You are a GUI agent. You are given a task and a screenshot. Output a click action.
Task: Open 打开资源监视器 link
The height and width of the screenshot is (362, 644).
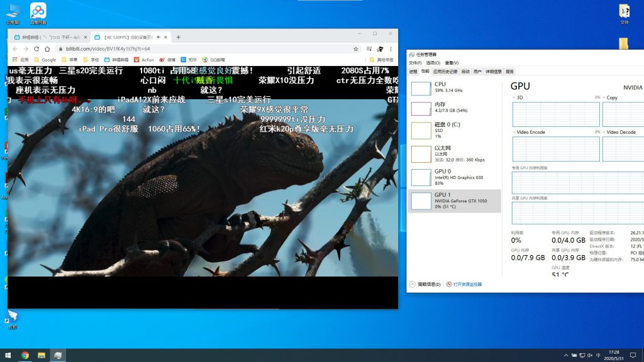464,284
